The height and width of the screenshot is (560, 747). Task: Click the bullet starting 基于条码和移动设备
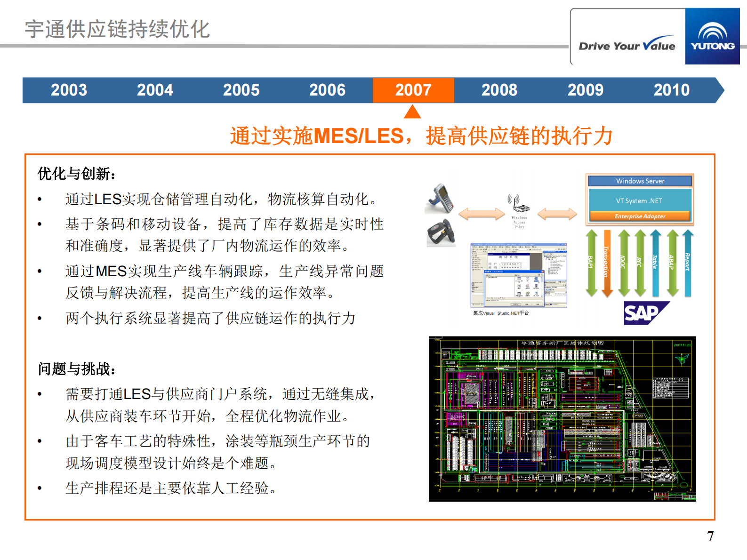click(225, 235)
